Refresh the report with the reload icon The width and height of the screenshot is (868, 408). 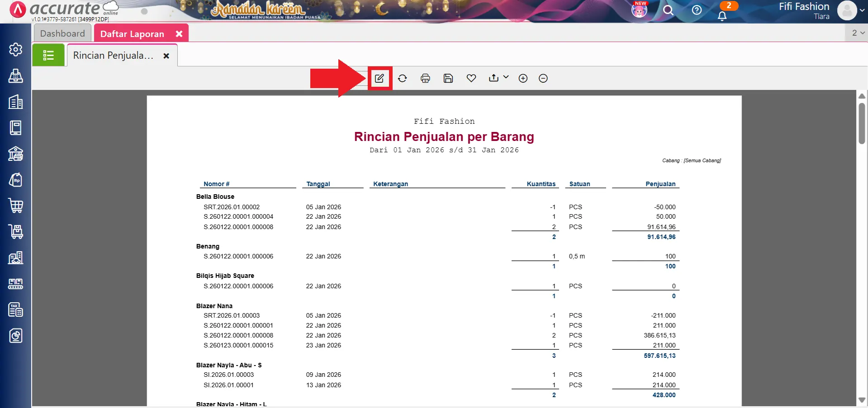coord(402,78)
